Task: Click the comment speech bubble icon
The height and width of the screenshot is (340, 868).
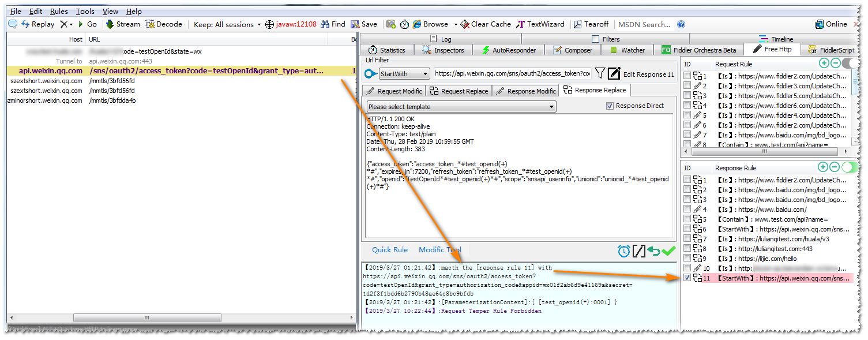Action: coord(13,24)
